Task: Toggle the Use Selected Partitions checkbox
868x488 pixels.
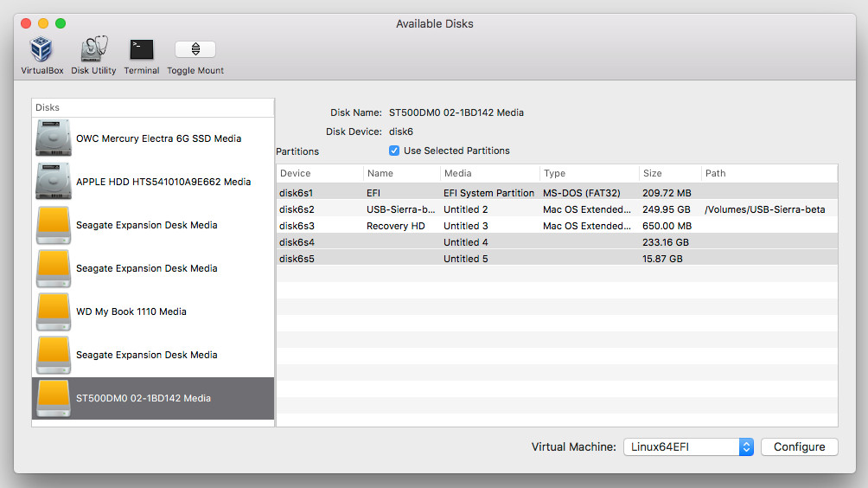Action: [394, 151]
